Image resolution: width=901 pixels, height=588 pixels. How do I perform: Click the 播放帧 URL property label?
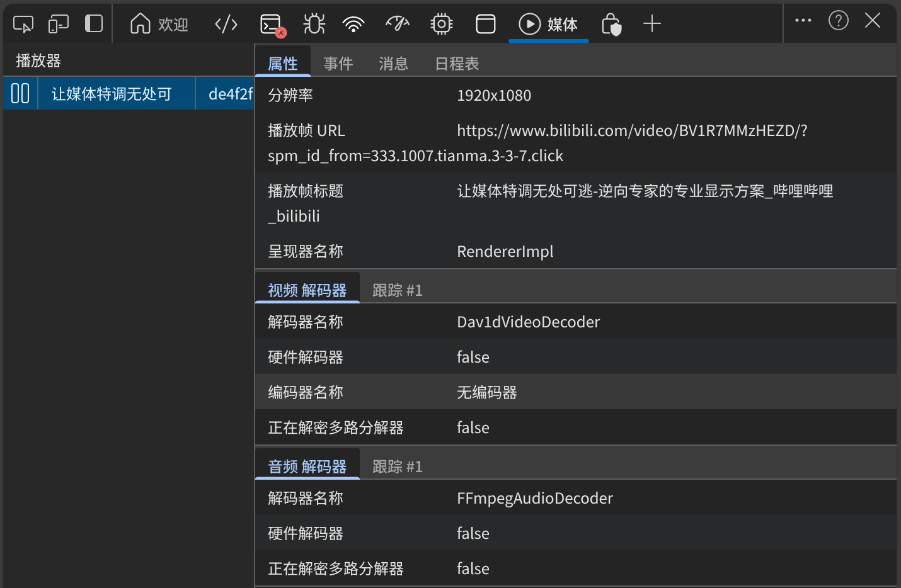point(306,130)
